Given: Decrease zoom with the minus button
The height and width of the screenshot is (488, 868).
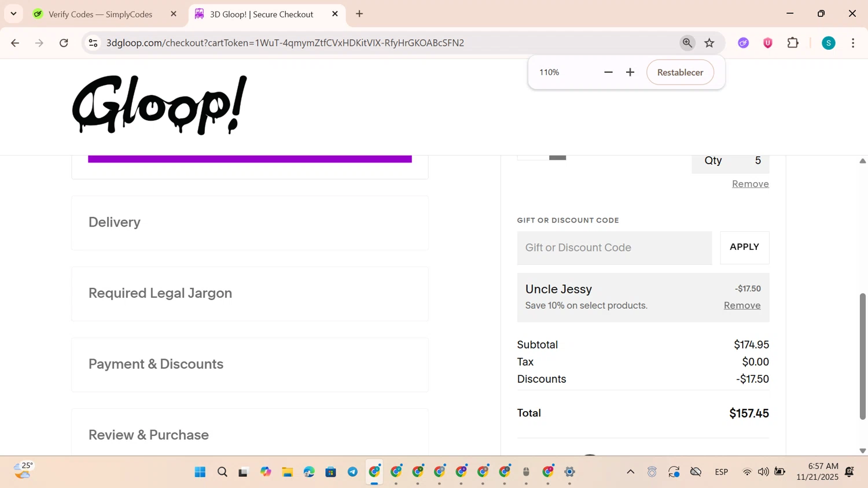Looking at the screenshot, I should pos(608,72).
